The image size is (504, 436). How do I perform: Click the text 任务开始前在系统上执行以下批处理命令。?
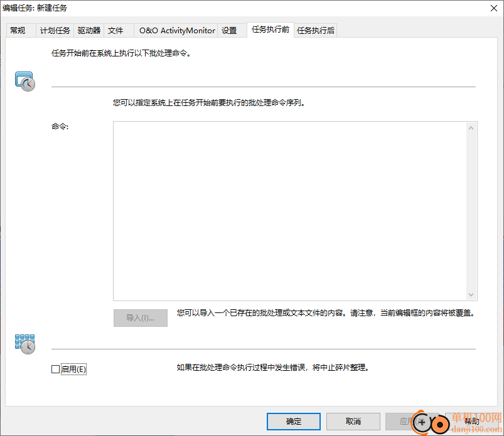122,53
